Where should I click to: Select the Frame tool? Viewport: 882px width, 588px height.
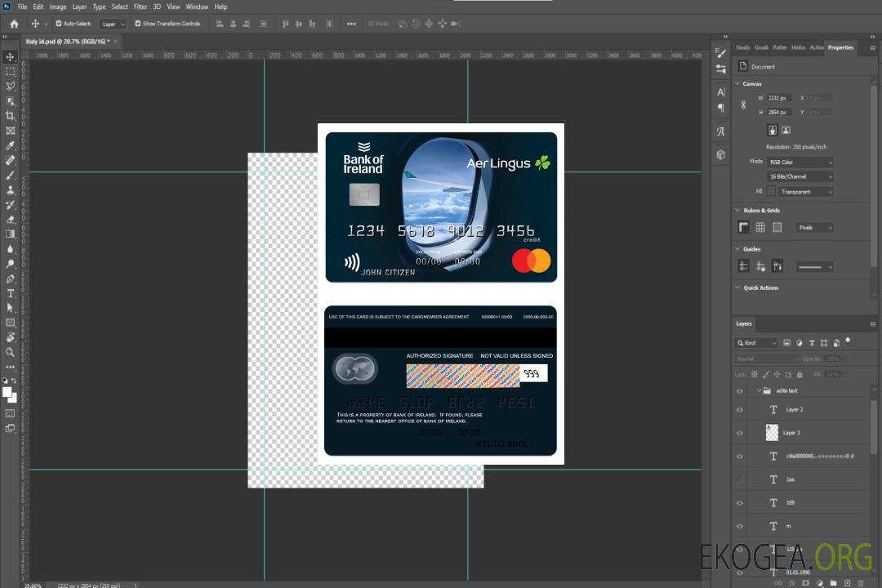[10, 131]
